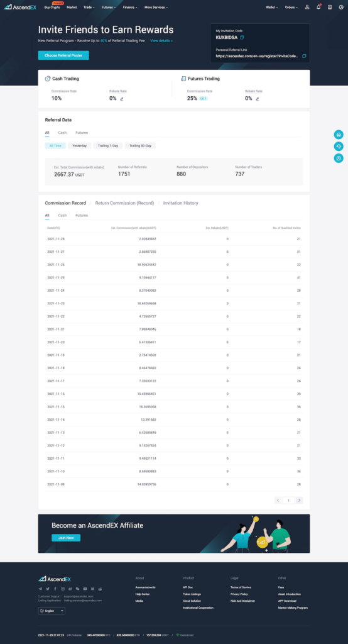
Task: Open the Reddit icon in footer
Action: click(100, 589)
